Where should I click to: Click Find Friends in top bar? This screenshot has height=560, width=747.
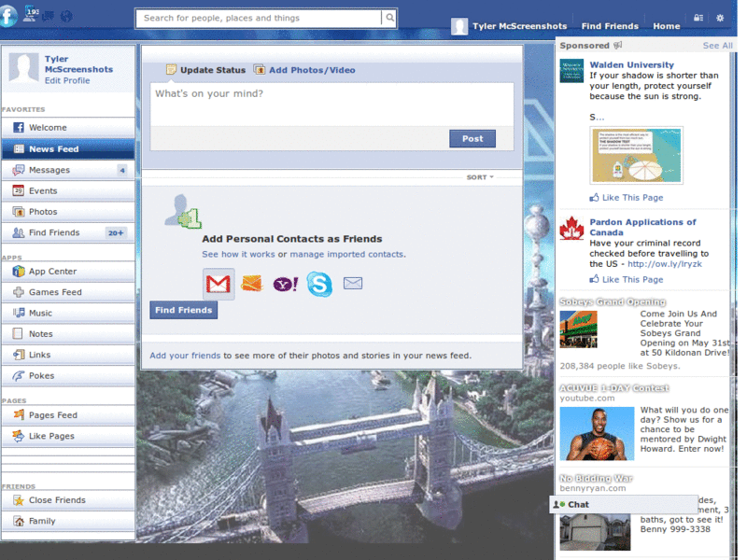[610, 26]
